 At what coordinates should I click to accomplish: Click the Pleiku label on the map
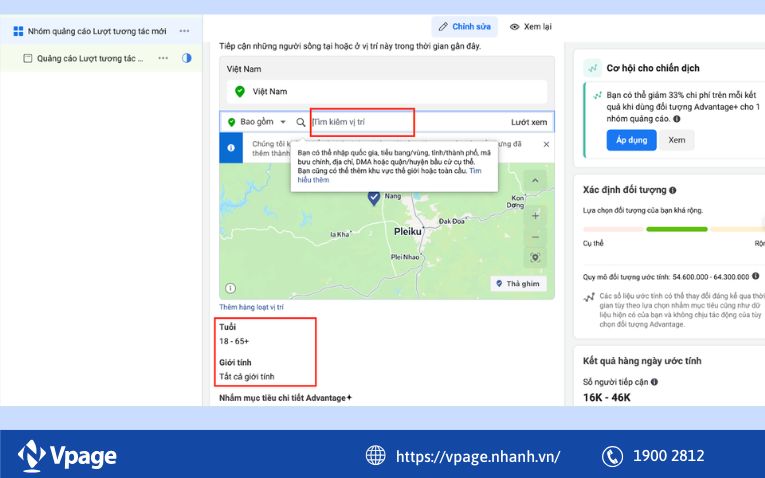tap(407, 232)
